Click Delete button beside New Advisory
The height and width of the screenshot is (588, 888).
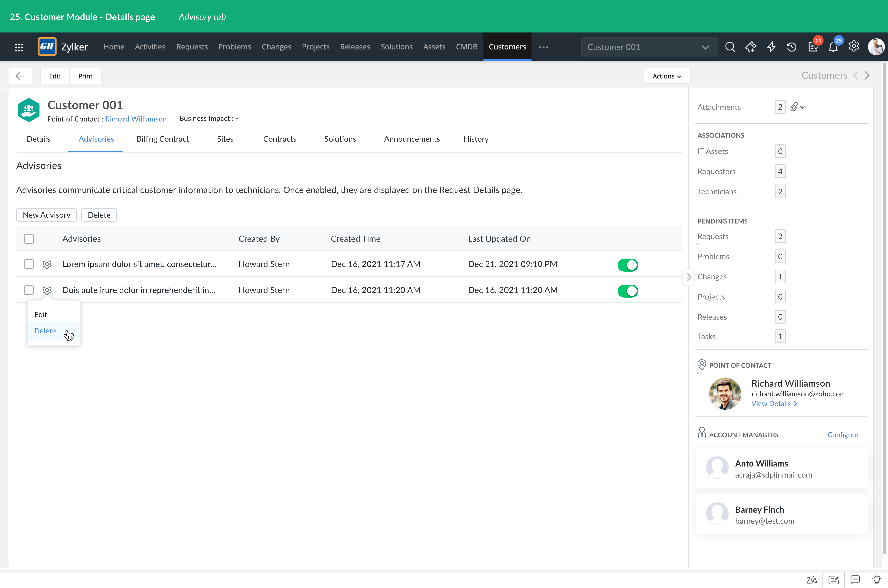[99, 215]
